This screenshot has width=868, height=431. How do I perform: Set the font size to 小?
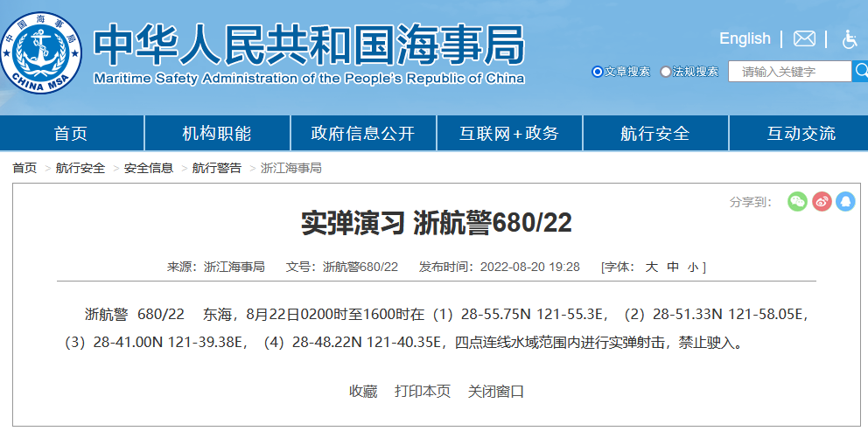(692, 268)
